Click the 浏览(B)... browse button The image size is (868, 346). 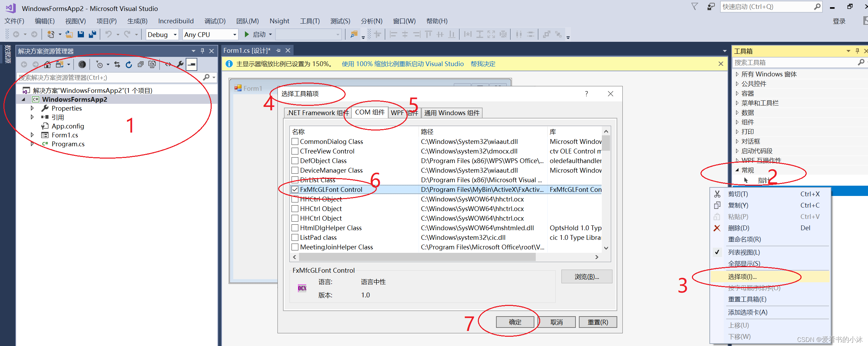click(x=586, y=276)
